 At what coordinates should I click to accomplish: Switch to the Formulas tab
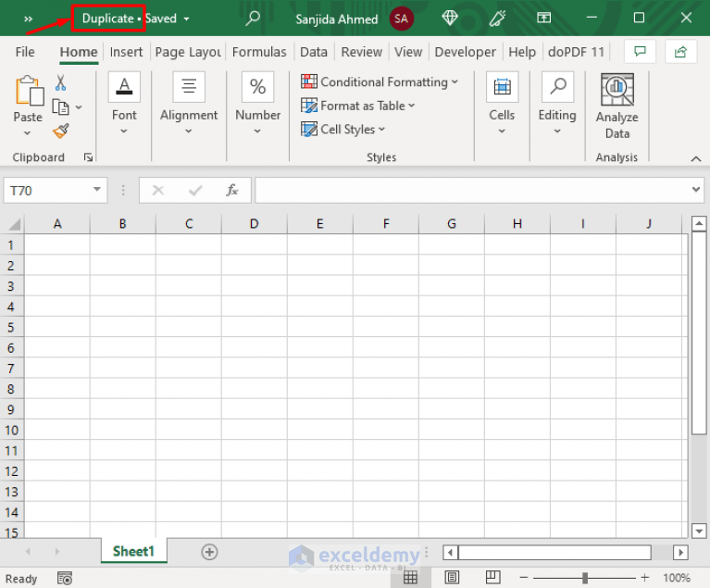tap(259, 52)
